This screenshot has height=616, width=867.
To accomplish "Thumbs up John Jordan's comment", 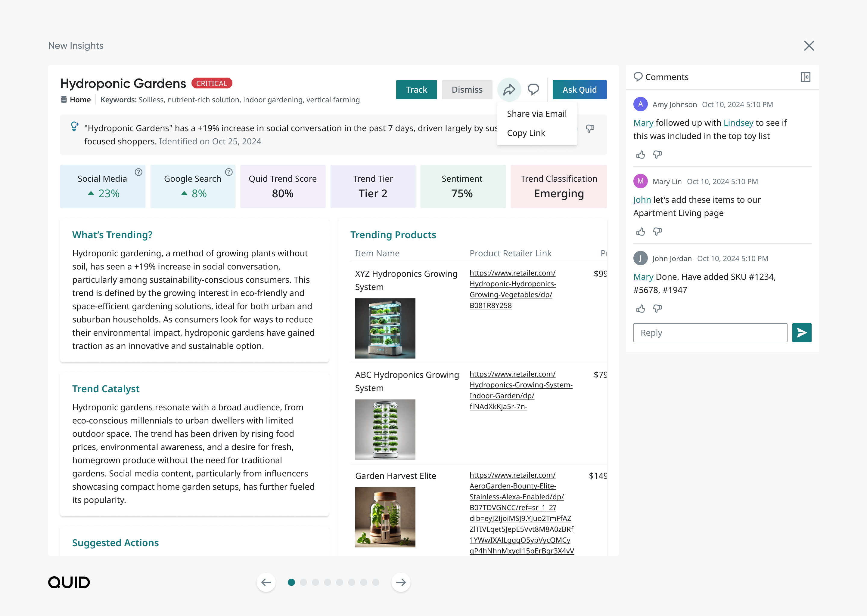I will tap(640, 308).
